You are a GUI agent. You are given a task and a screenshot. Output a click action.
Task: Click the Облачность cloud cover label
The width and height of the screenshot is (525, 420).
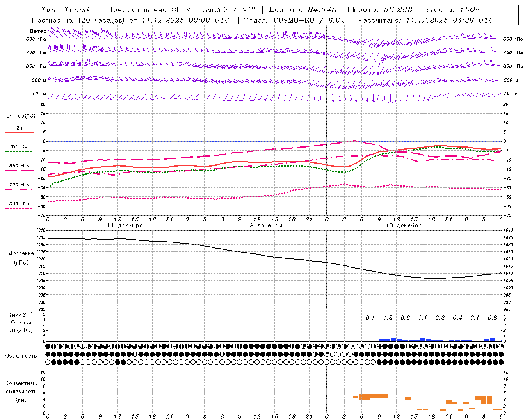[21, 356]
